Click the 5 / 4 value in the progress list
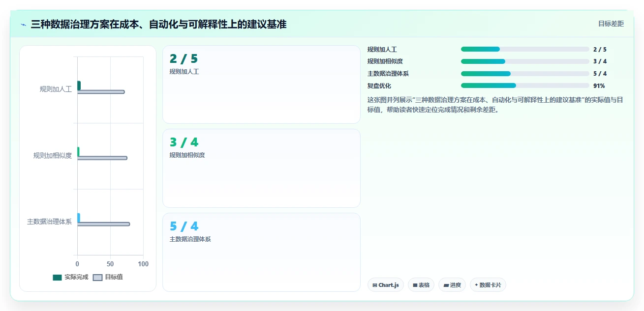Image resolution: width=644 pixels, height=311 pixels. click(x=600, y=74)
